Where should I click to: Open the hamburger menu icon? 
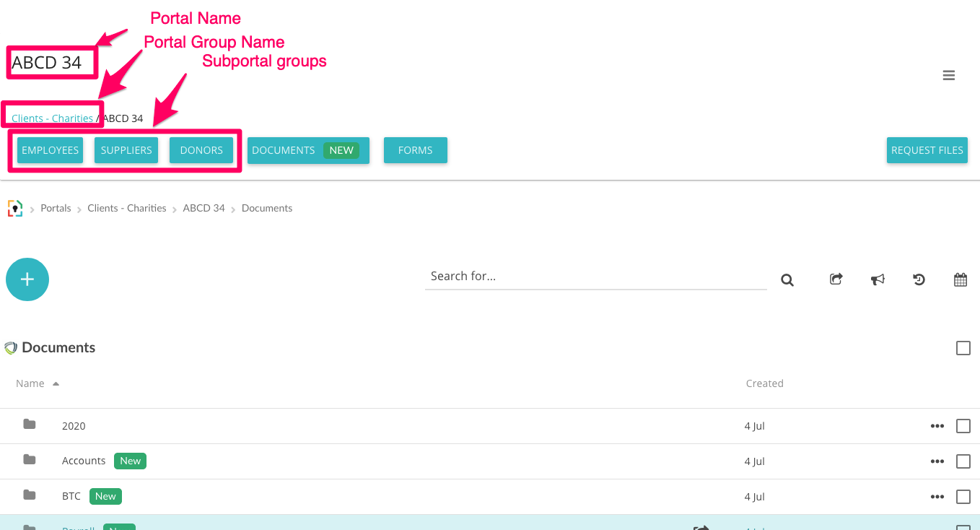coord(949,75)
